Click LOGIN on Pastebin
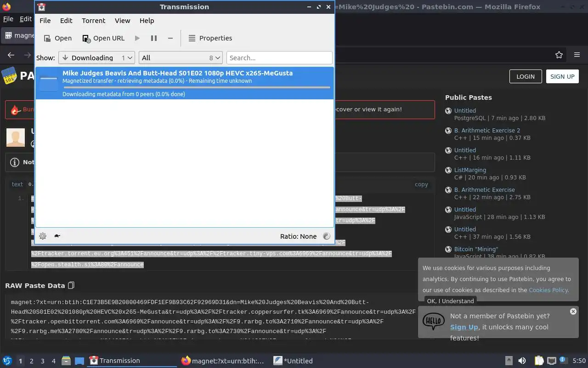Viewport: 588px width, 368px height. click(526, 76)
